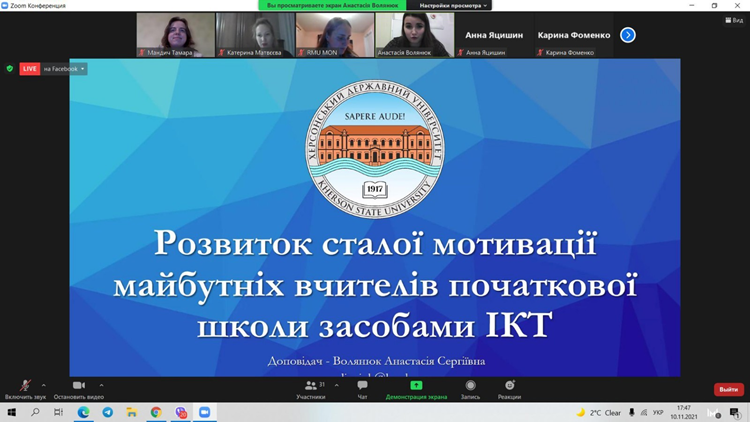Open Windows notification center
This screenshot has width=750, height=422.
tap(734, 412)
